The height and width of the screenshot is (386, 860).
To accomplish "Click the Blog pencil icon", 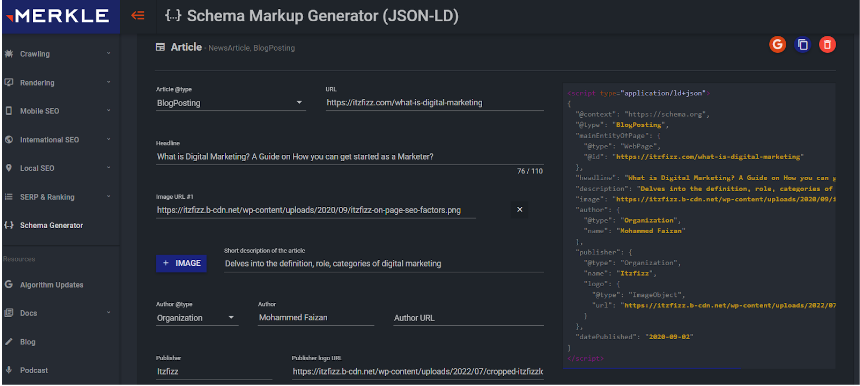I will [x=9, y=342].
